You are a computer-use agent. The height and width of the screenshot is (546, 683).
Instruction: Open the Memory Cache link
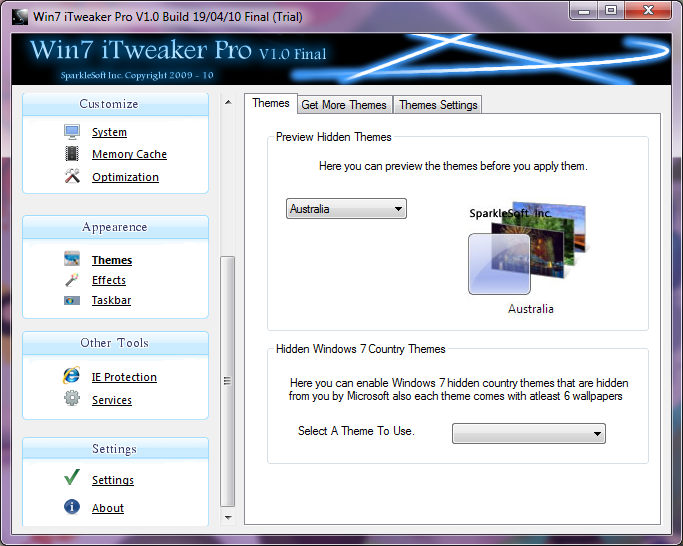click(129, 154)
